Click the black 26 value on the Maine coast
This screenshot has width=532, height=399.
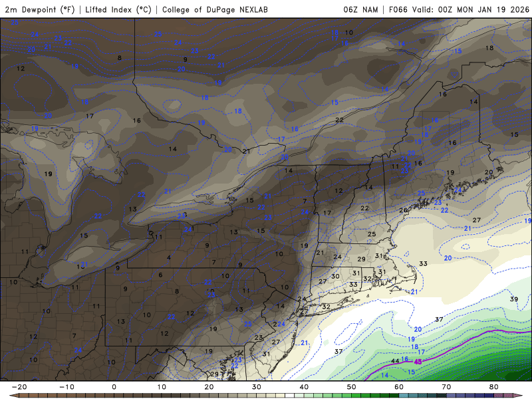(403, 210)
